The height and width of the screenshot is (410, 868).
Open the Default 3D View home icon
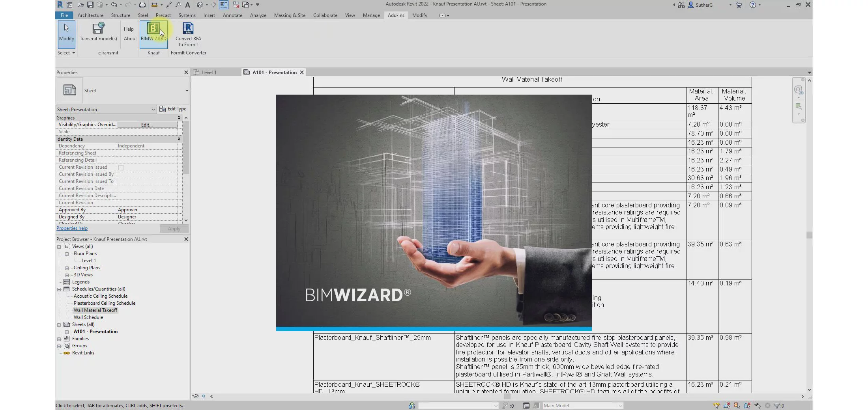(199, 4)
